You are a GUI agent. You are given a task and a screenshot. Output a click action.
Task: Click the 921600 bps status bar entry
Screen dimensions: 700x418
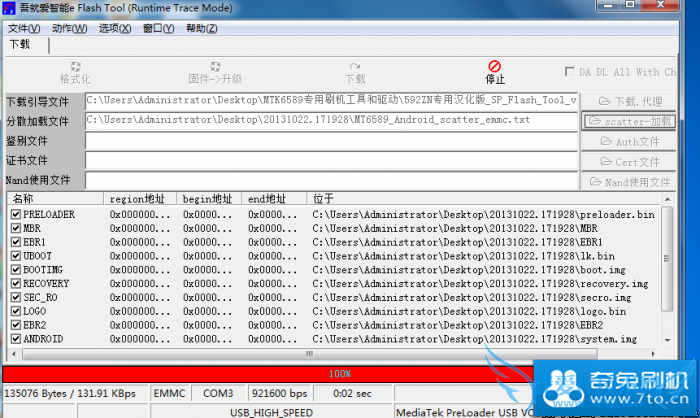(x=279, y=393)
